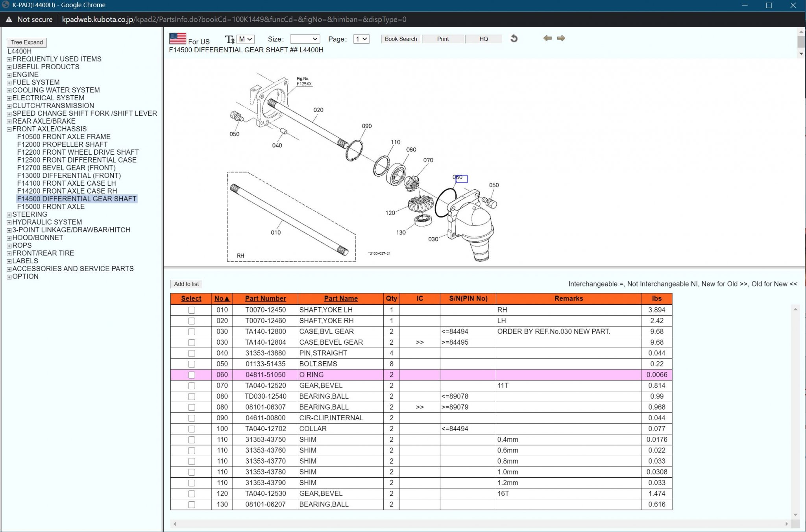Open F14100 FRONT AXLE CASE LH
Screen dimensions: 806x532
pyautogui.click(x=67, y=183)
